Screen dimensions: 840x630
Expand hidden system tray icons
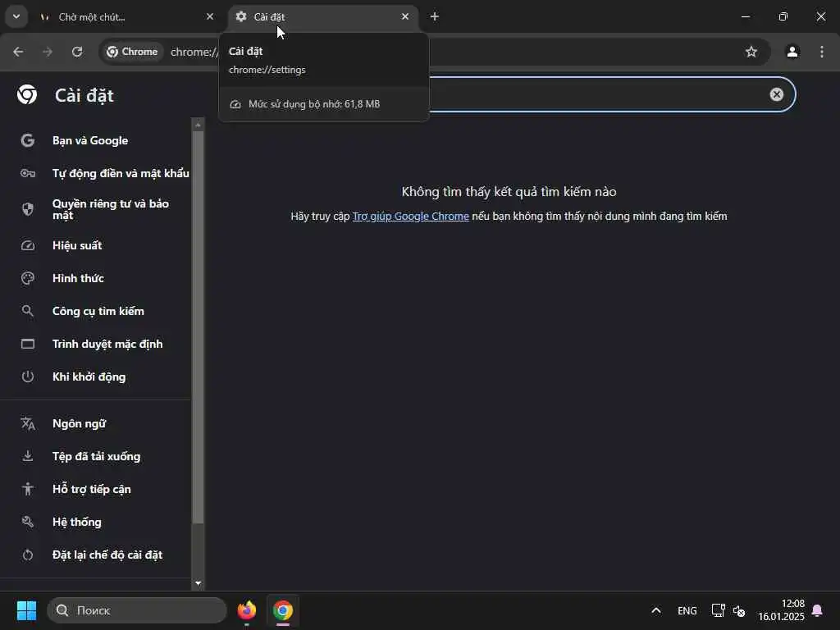(x=655, y=610)
